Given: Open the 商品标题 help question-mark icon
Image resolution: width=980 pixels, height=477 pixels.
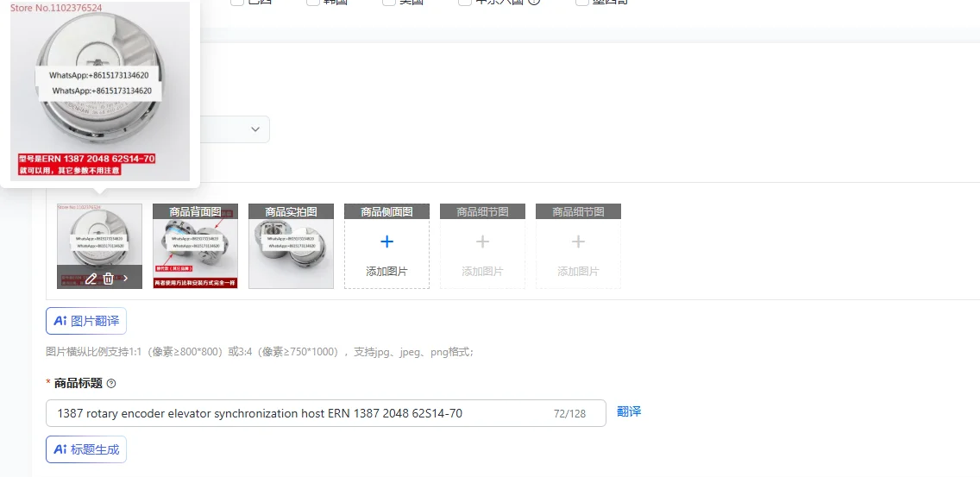Looking at the screenshot, I should click(111, 384).
